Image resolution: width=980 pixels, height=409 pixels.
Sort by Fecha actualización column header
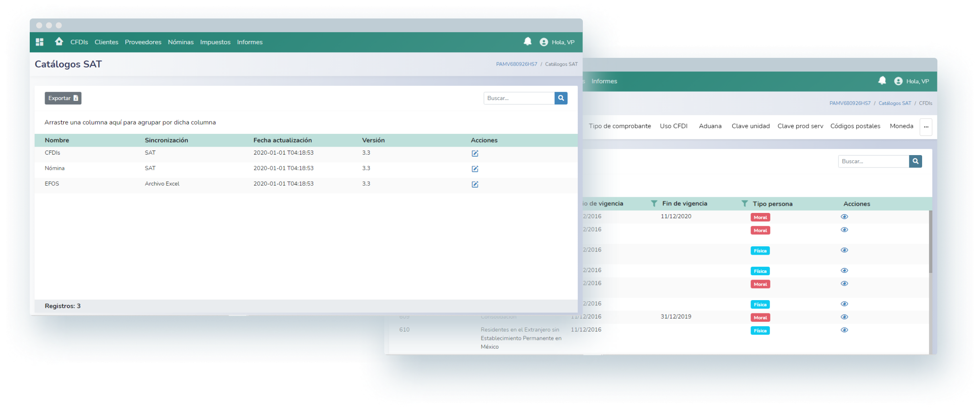pos(283,140)
